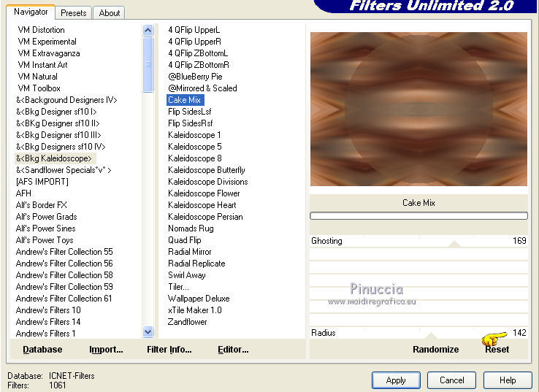Screen dimensions: 539x392
Task: Select VM Distortion category
Action: pos(41,30)
